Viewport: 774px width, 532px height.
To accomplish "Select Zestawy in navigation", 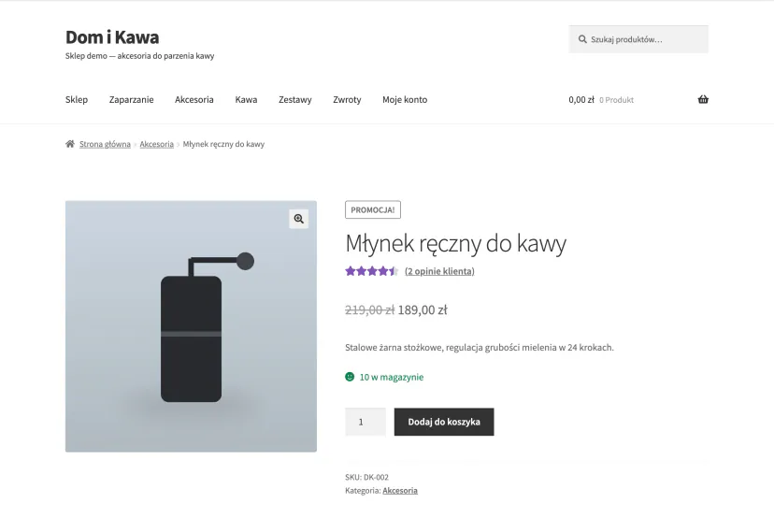I will [x=295, y=100].
